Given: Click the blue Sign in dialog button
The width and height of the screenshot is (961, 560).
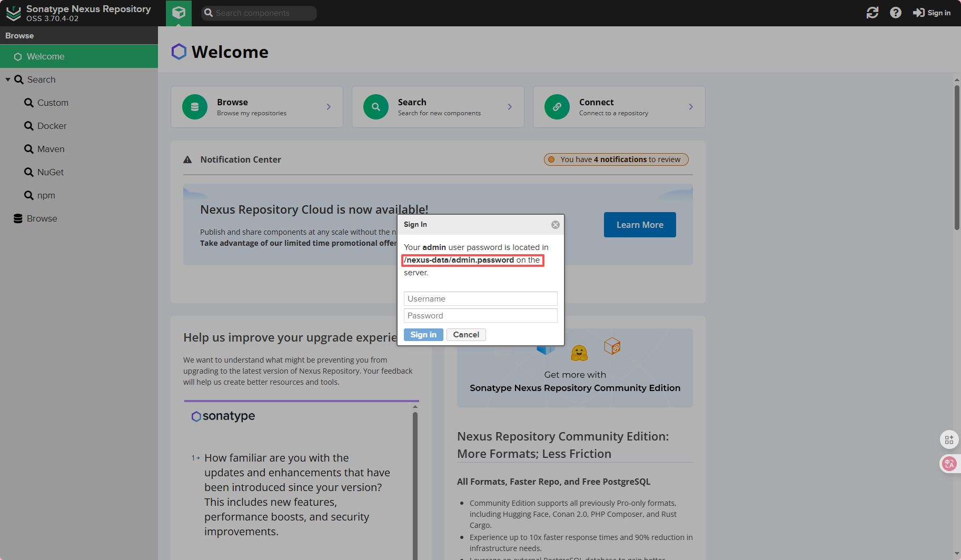Looking at the screenshot, I should (x=423, y=335).
